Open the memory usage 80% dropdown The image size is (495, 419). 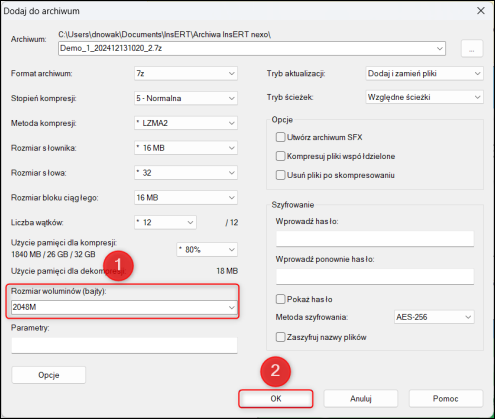(207, 249)
